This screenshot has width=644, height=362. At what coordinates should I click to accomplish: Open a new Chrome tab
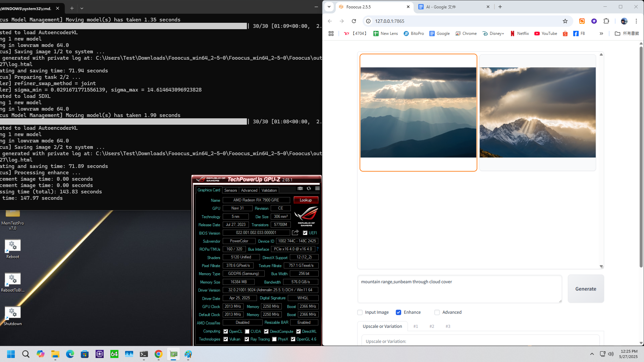point(500,7)
